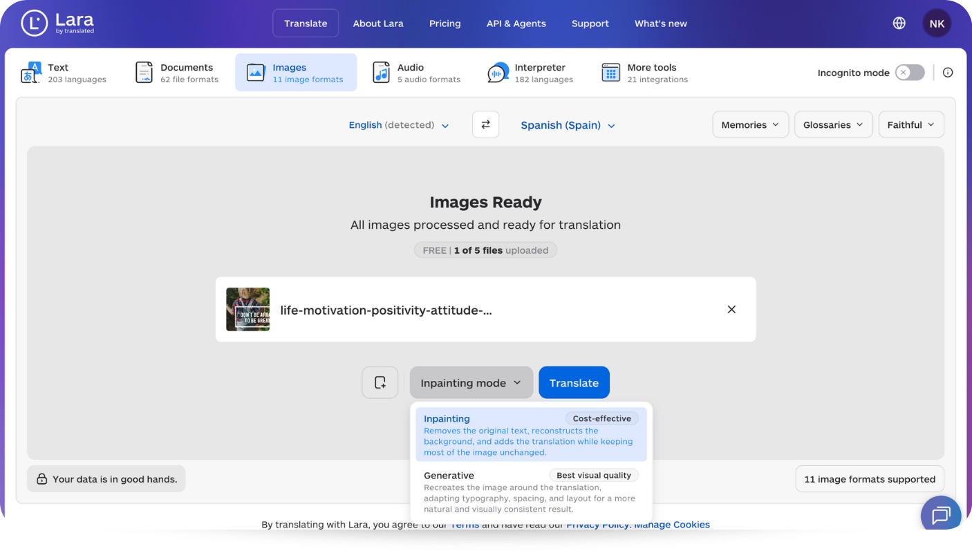Open the Interpreter tab
Image resolution: width=972 pixels, height=560 pixels.
530,73
